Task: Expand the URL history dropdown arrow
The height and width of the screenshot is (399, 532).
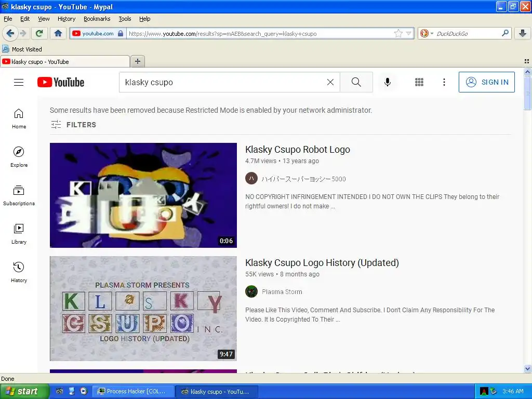Action: coord(408,33)
